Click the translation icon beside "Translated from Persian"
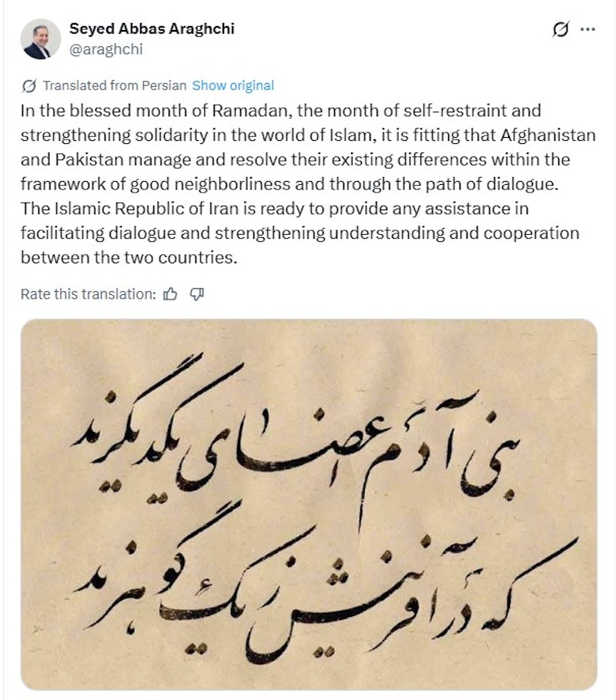Viewport: 616px width, 700px height. [x=29, y=85]
